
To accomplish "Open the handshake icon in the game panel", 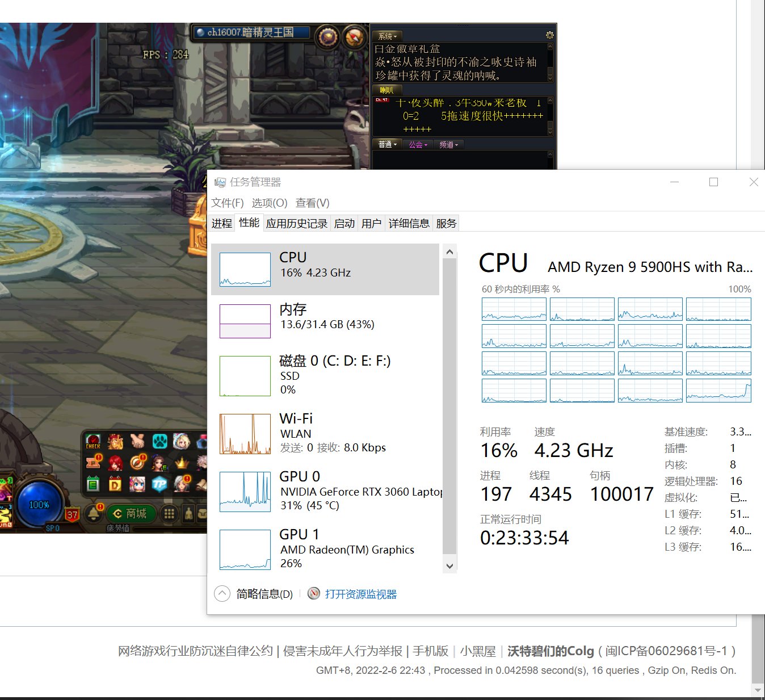I will click(x=137, y=441).
